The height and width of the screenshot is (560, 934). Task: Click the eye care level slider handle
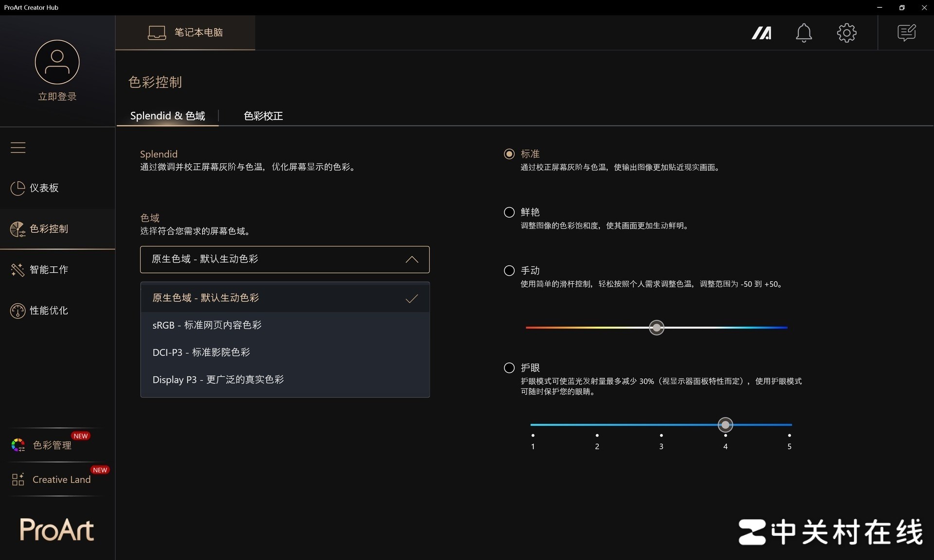click(725, 425)
